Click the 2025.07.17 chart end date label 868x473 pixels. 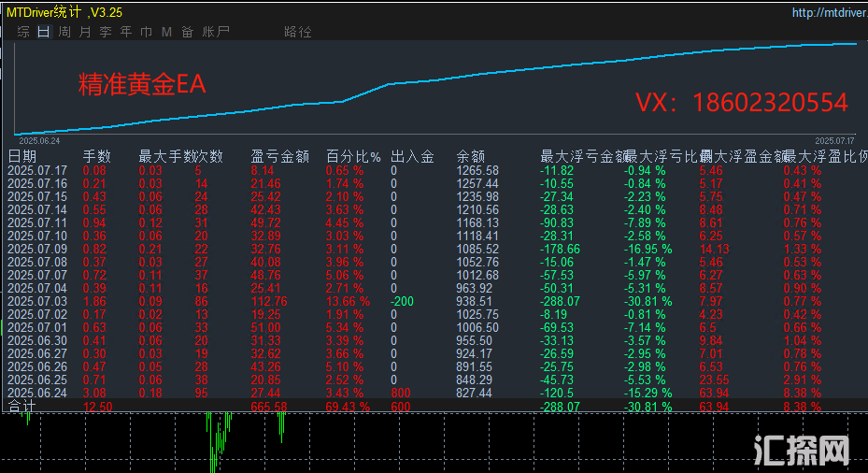(x=834, y=140)
